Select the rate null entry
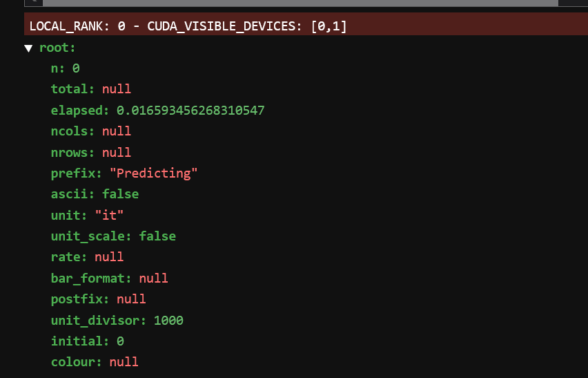Viewport: 588px width, 378px height. (88, 257)
